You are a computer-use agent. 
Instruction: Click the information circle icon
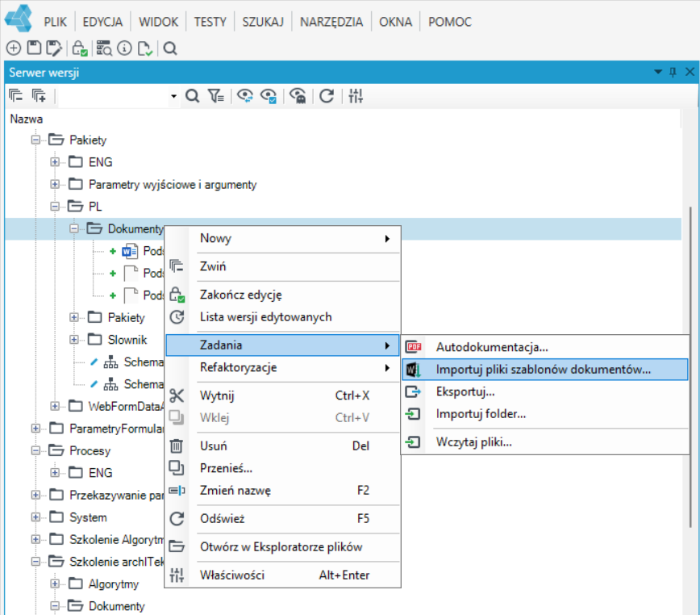pyautogui.click(x=124, y=48)
